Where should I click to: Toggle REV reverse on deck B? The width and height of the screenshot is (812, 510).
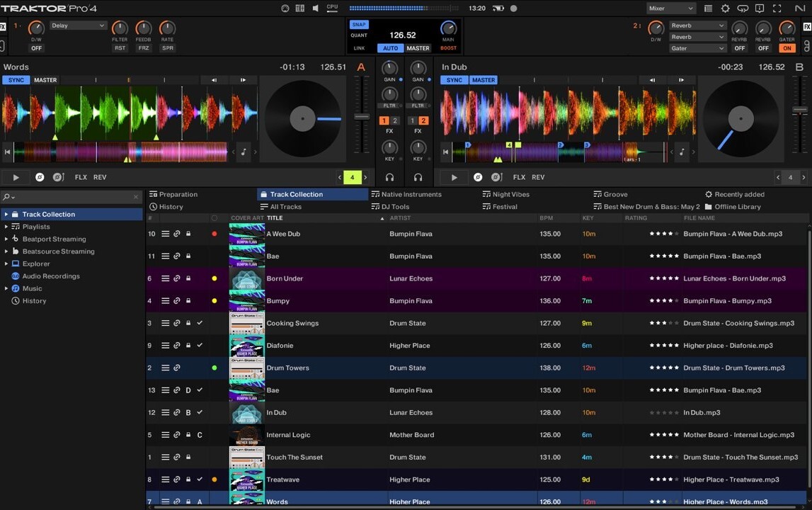[538, 177]
